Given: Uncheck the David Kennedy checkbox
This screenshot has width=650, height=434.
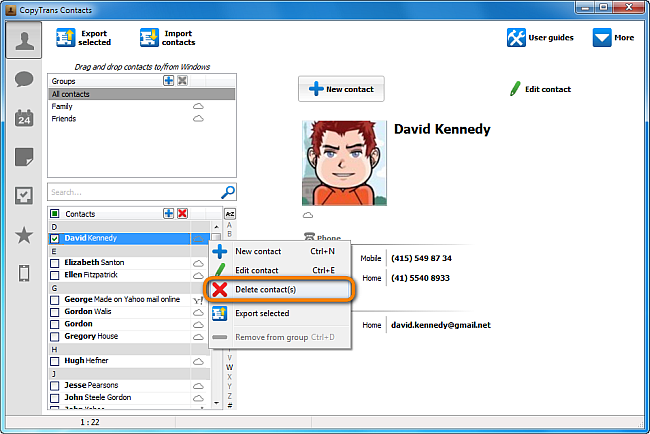Looking at the screenshot, I should click(x=55, y=238).
